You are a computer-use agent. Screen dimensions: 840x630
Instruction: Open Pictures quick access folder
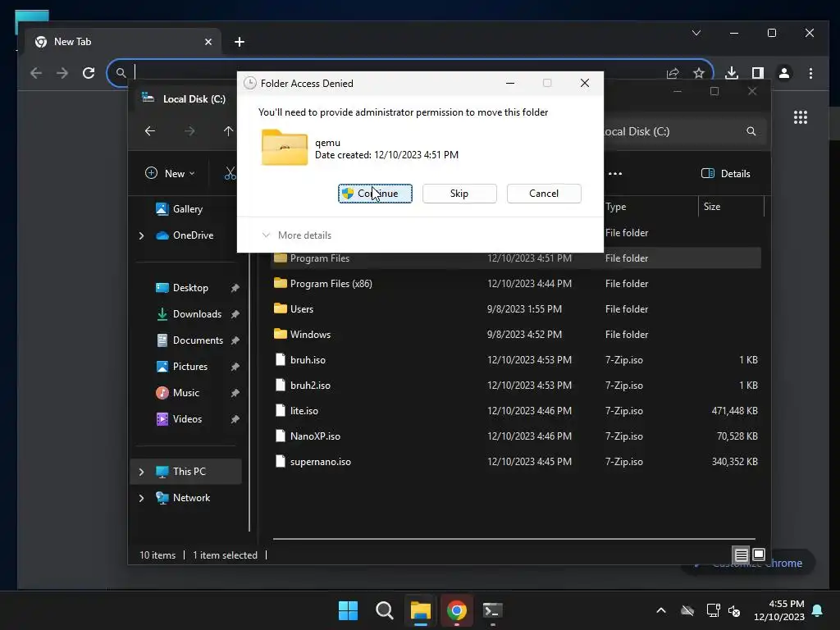181,367
